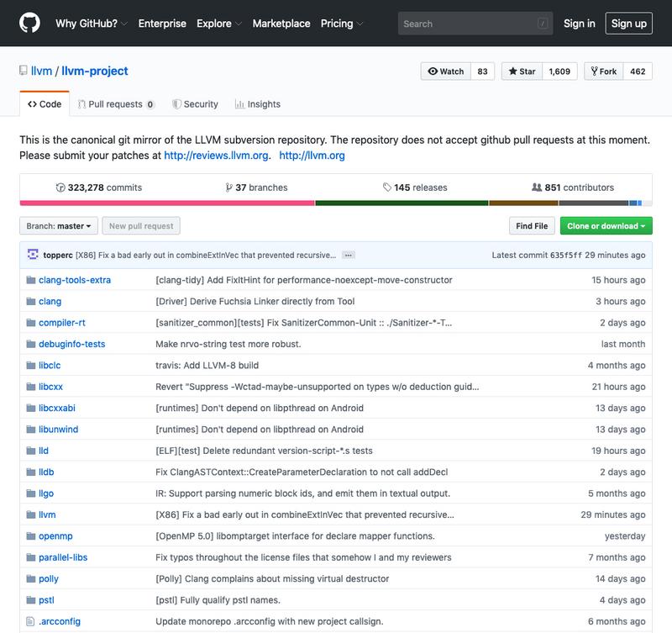Screen dimensions: 672x633
Task: Fork the llvm-project repository
Action: pyautogui.click(x=603, y=71)
